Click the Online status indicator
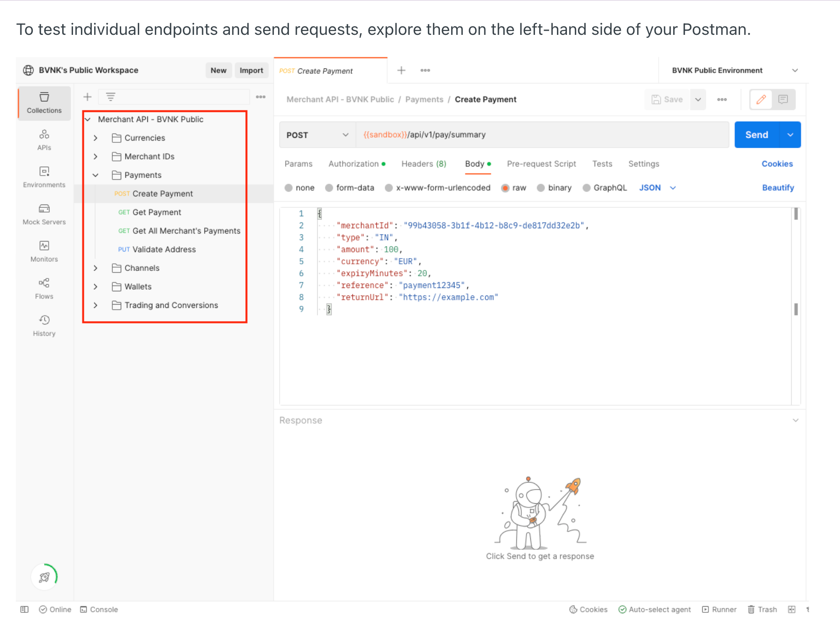Screen dimensions: 840x639 click(x=55, y=610)
